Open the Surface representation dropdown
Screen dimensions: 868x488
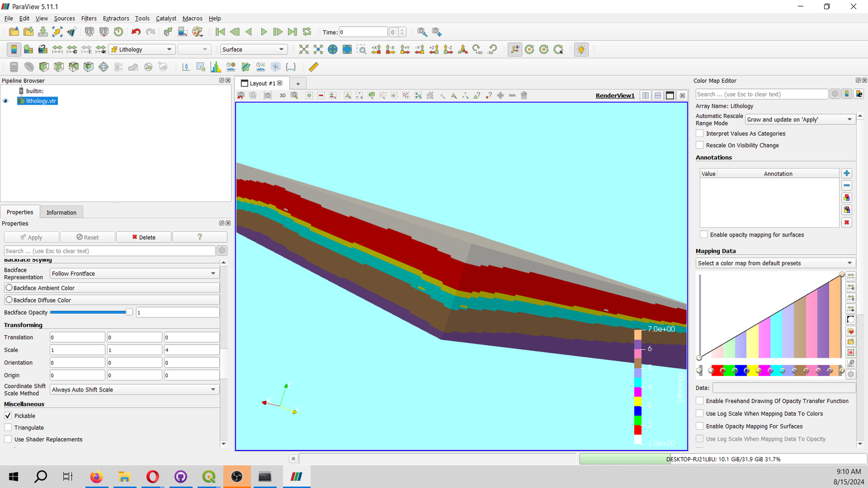coord(253,49)
